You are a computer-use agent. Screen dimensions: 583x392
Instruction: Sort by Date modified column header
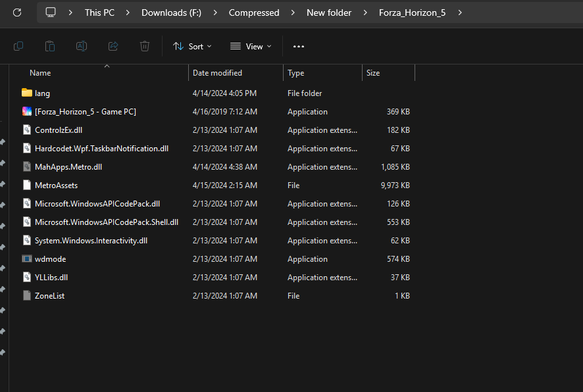tap(217, 73)
